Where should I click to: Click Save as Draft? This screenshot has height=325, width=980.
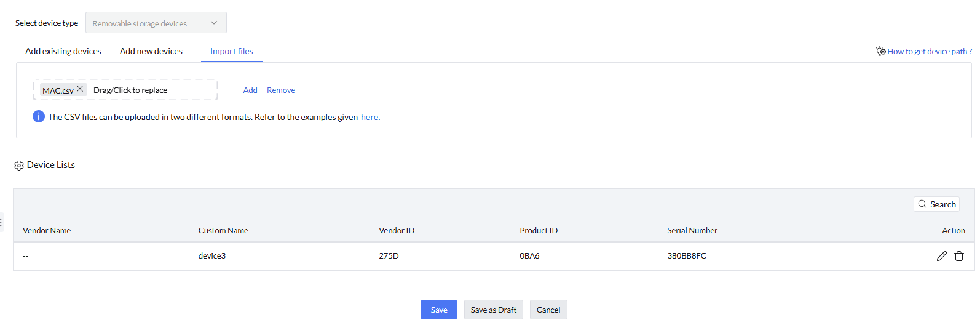(493, 310)
